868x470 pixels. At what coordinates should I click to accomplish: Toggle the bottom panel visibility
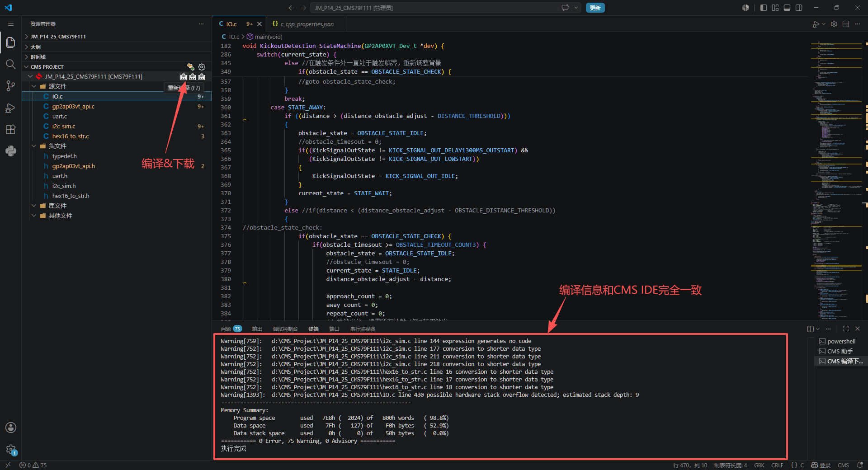787,8
